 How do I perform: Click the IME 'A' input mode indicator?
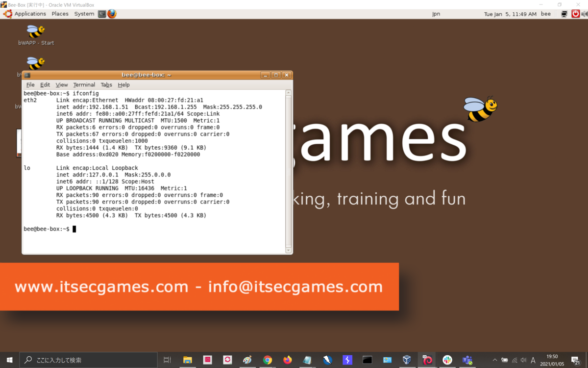pos(533,360)
